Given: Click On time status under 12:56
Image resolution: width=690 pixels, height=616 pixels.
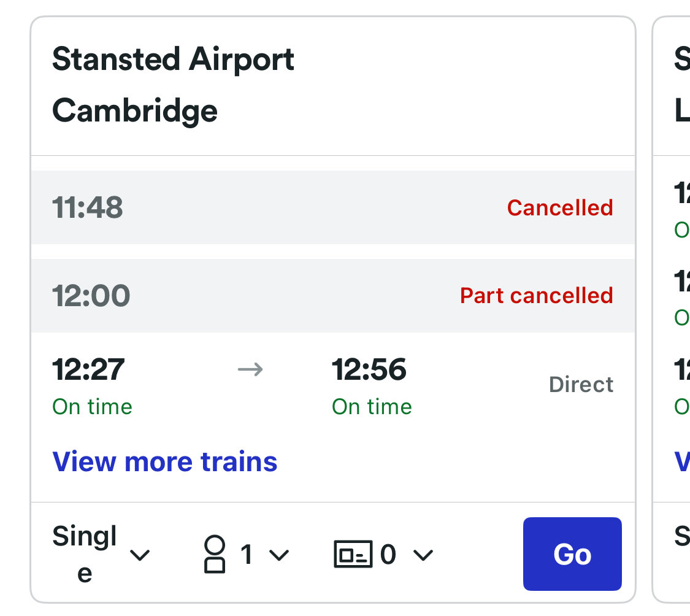Looking at the screenshot, I should [372, 407].
